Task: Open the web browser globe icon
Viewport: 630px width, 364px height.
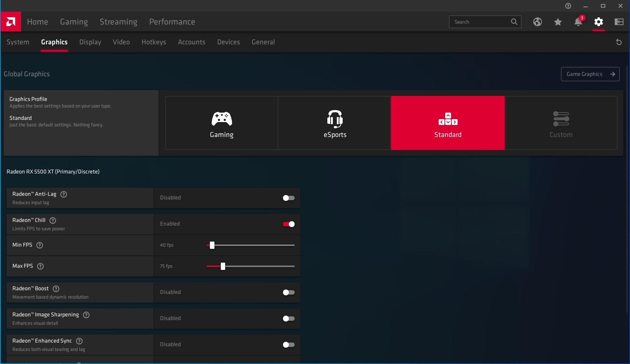Action: (x=537, y=22)
